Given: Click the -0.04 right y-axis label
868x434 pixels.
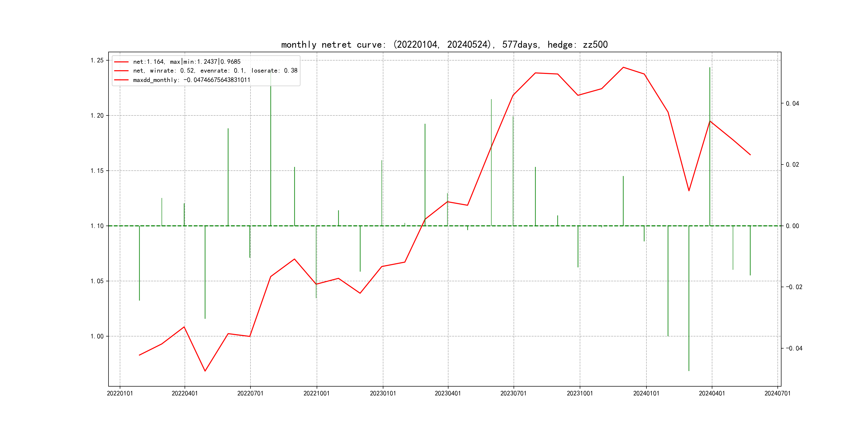Looking at the screenshot, I should point(794,349).
